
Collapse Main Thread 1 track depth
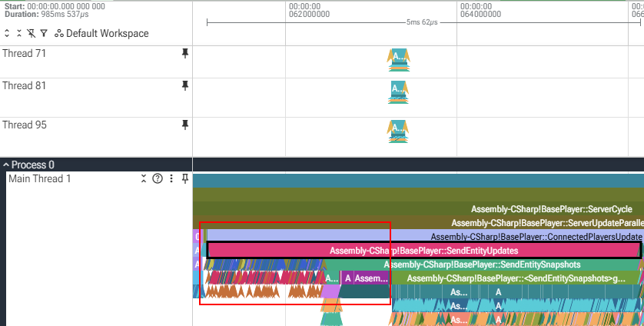tap(144, 178)
